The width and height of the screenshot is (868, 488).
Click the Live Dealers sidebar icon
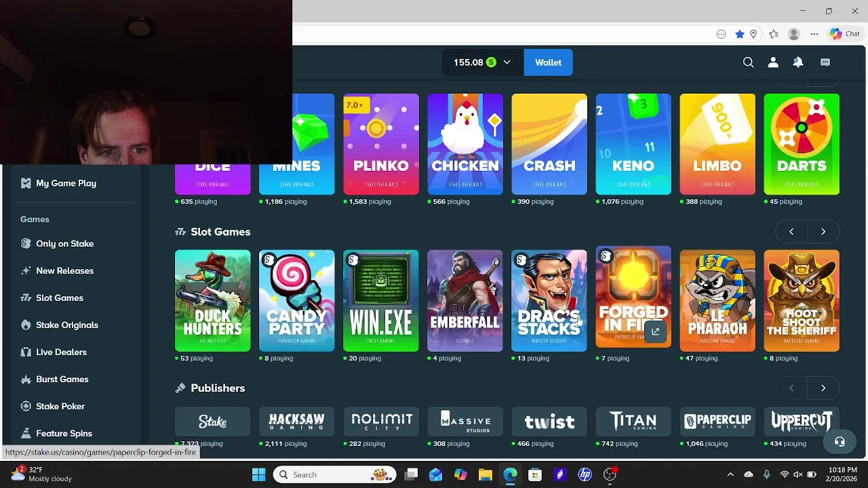coord(26,352)
